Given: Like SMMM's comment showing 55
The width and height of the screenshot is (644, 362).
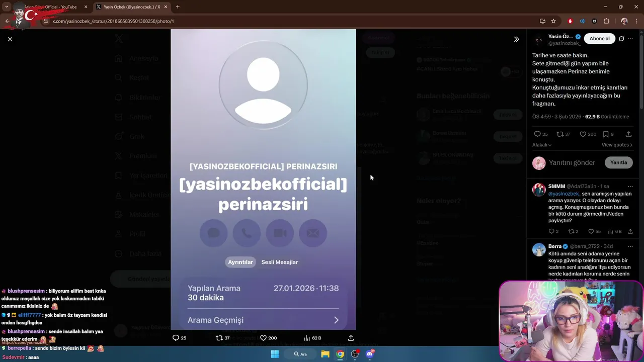Looking at the screenshot, I should pos(591,231).
